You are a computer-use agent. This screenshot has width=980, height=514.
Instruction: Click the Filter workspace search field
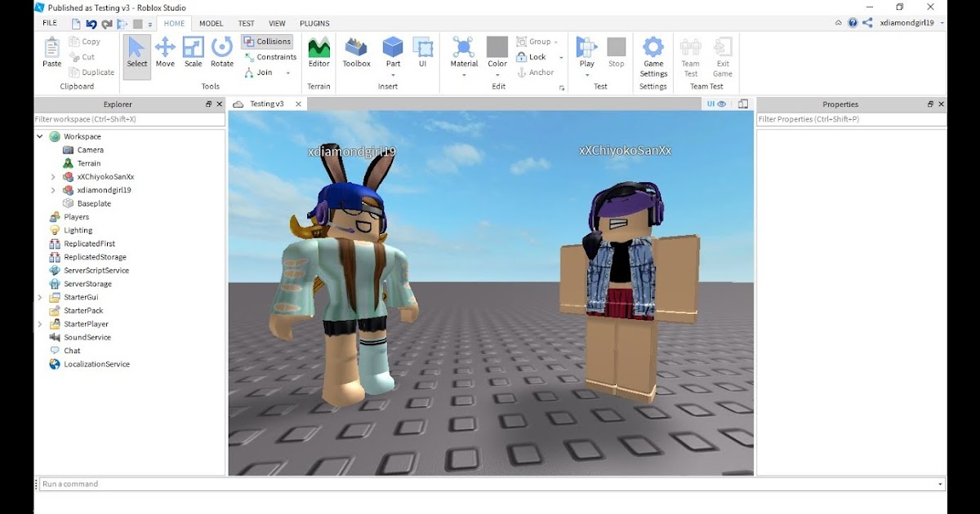point(129,119)
